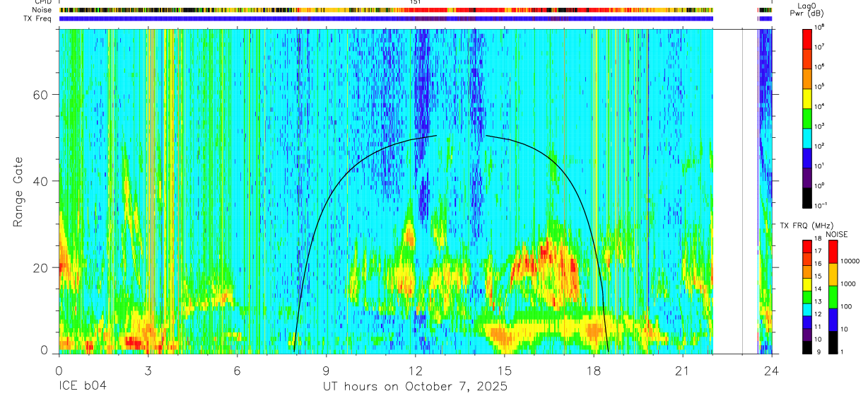The height and width of the screenshot is (401, 868).
Task: Click the CPID value "151"
Action: pyautogui.click(x=415, y=2)
